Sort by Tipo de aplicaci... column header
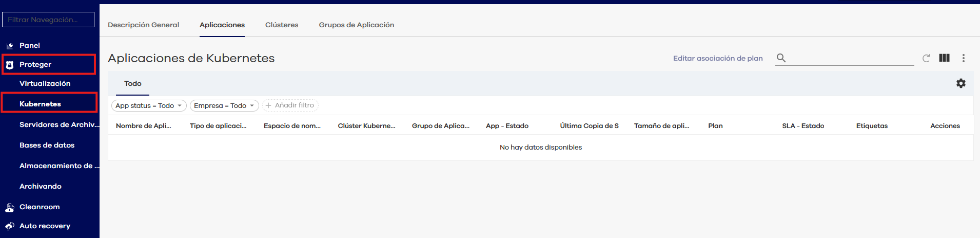Image resolution: width=980 pixels, height=238 pixels. point(218,125)
